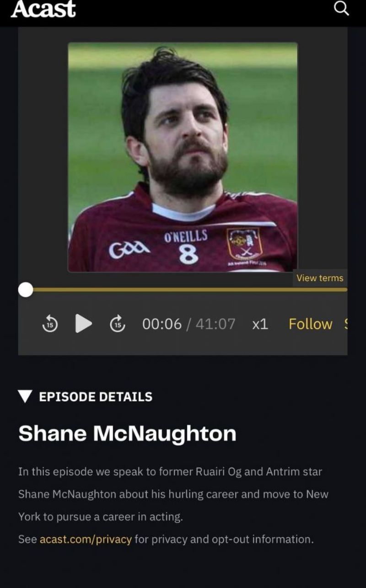
Task: Click the episode cover photo
Action: [183, 157]
